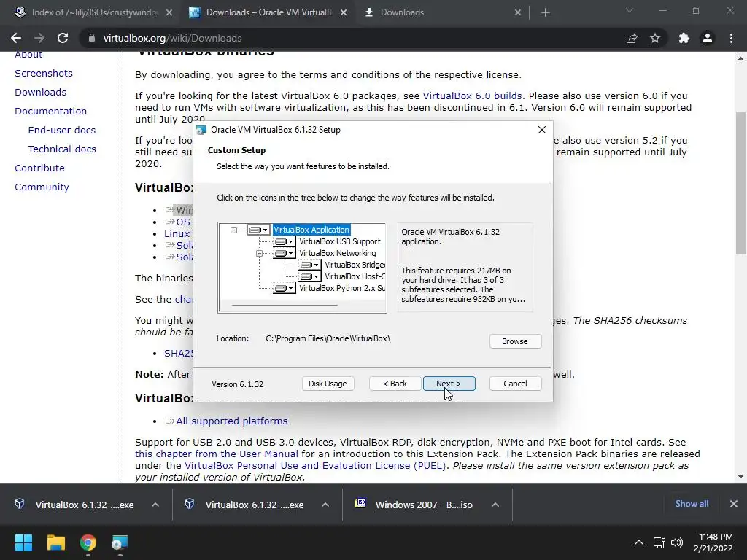Image resolution: width=747 pixels, height=560 pixels.
Task: Open Community link in sidebar
Action: coord(42,187)
